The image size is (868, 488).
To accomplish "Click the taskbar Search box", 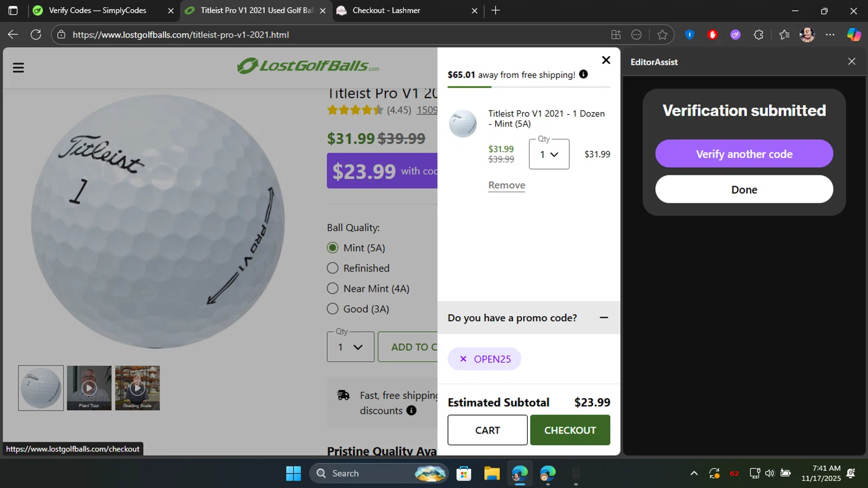I will [x=379, y=474].
